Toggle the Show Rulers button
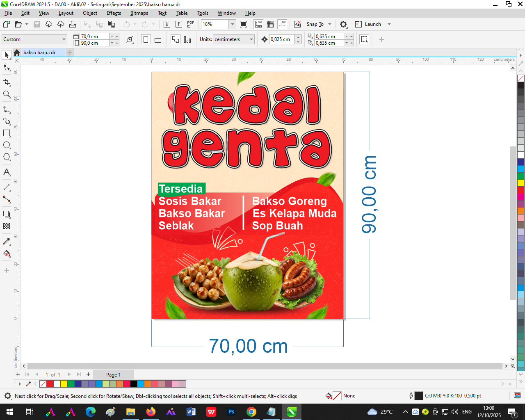Image resolution: width=525 pixels, height=420 pixels. point(258,24)
